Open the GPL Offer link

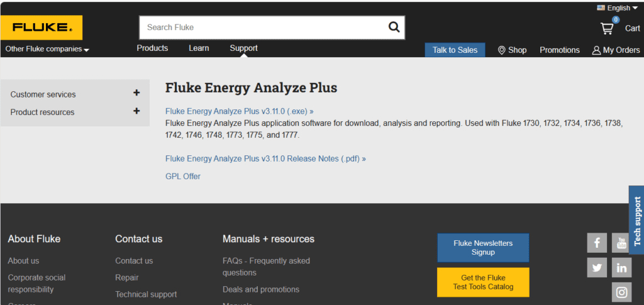tap(183, 177)
